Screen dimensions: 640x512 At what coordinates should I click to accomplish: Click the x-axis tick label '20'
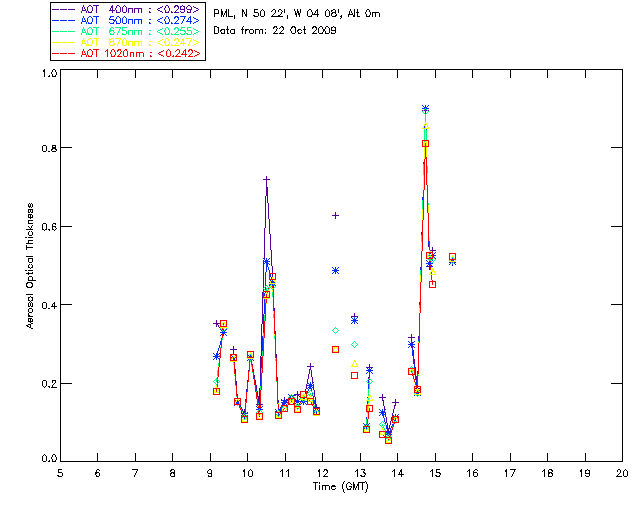(622, 473)
